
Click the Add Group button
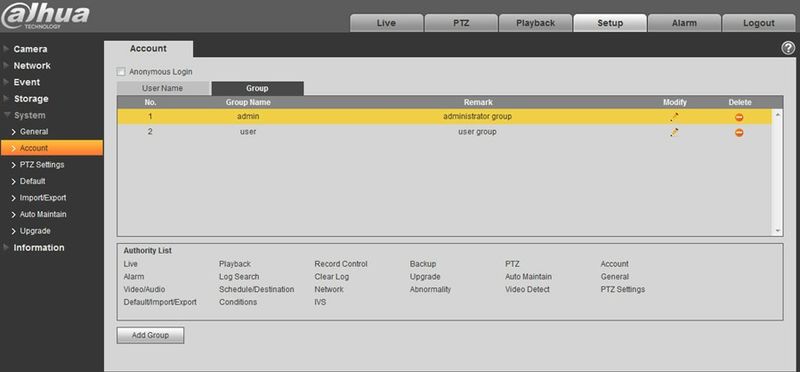pos(150,335)
